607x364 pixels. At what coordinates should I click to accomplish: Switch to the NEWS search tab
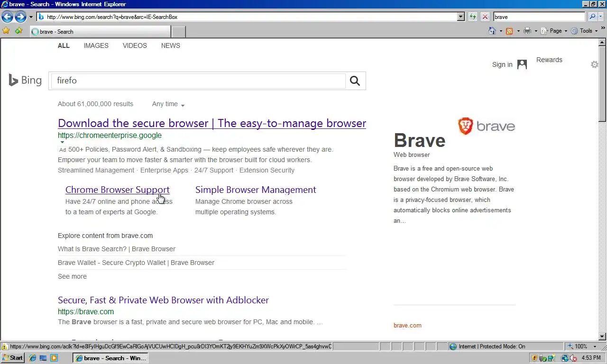(x=171, y=45)
